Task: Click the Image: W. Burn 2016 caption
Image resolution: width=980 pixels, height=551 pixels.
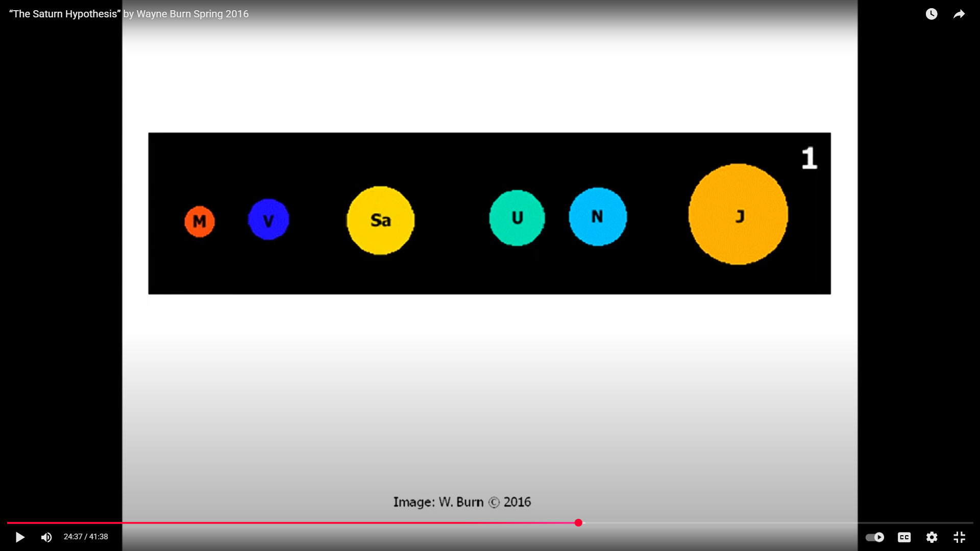Action: click(462, 502)
